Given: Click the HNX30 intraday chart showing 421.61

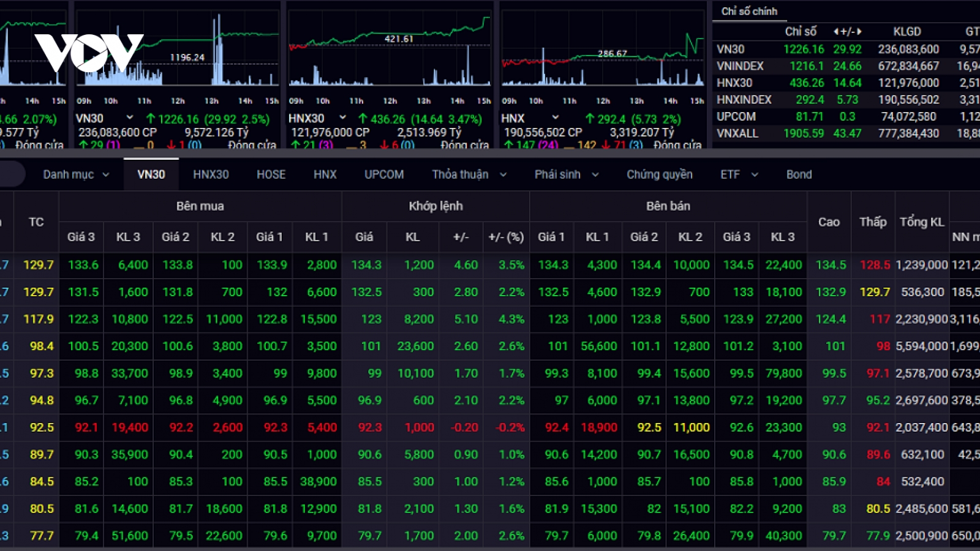Looking at the screenshot, I should (x=390, y=49).
